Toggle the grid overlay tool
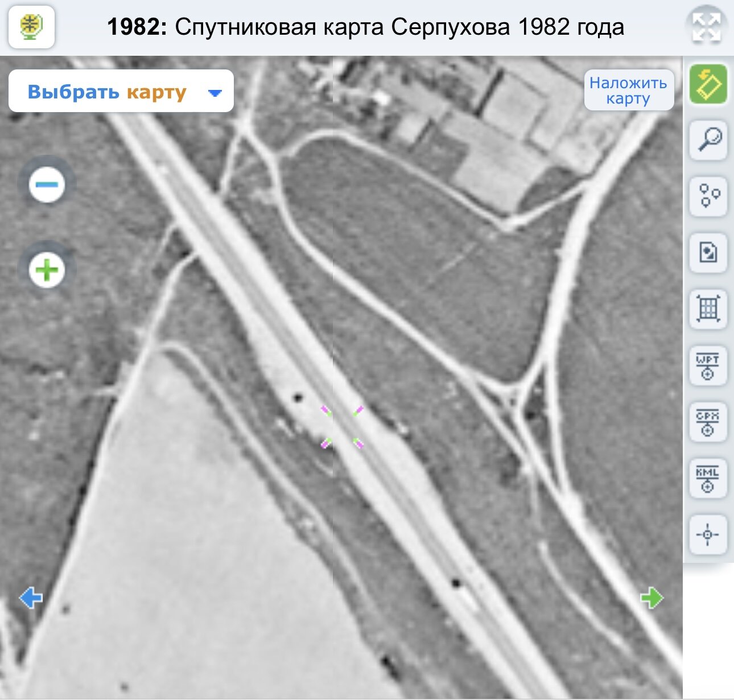 click(x=708, y=309)
